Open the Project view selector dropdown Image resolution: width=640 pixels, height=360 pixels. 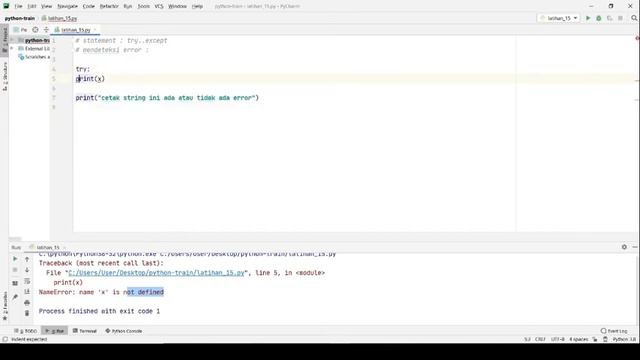click(20, 30)
